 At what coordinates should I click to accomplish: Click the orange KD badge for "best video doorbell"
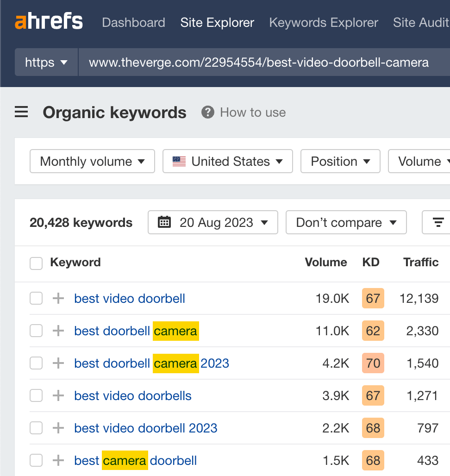tap(373, 298)
